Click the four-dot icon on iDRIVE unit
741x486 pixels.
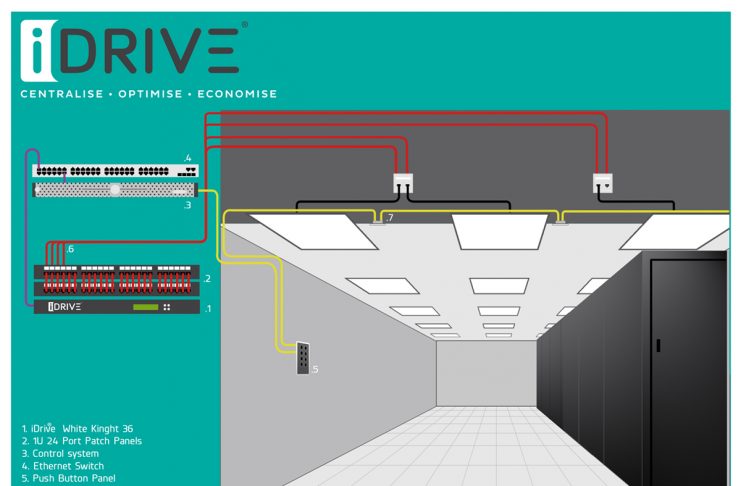click(x=166, y=307)
